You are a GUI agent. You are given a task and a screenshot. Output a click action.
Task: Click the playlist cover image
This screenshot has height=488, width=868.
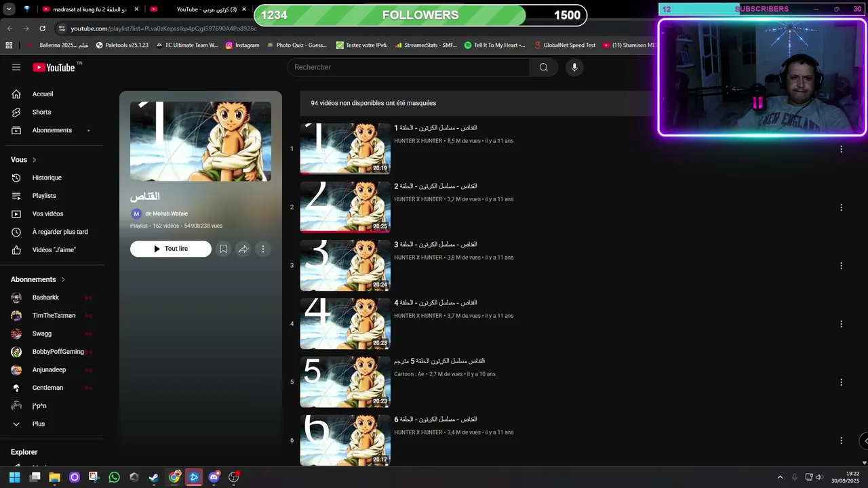[x=201, y=142]
